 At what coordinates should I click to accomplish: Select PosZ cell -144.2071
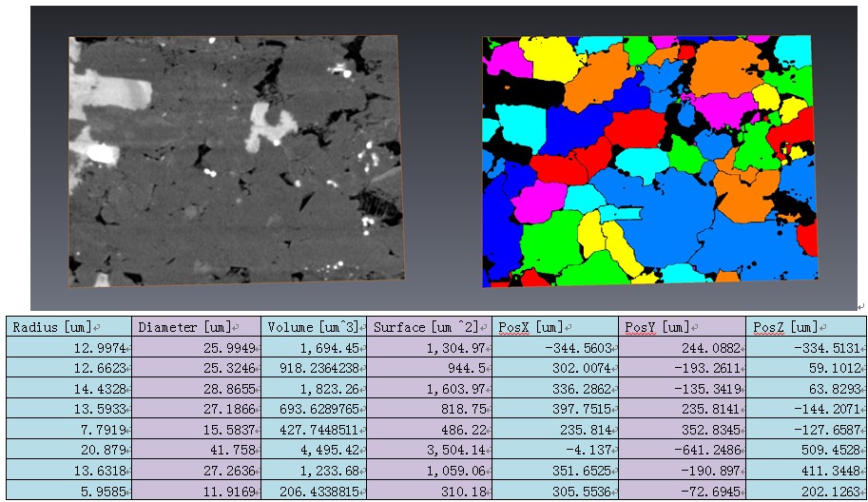tap(806, 409)
